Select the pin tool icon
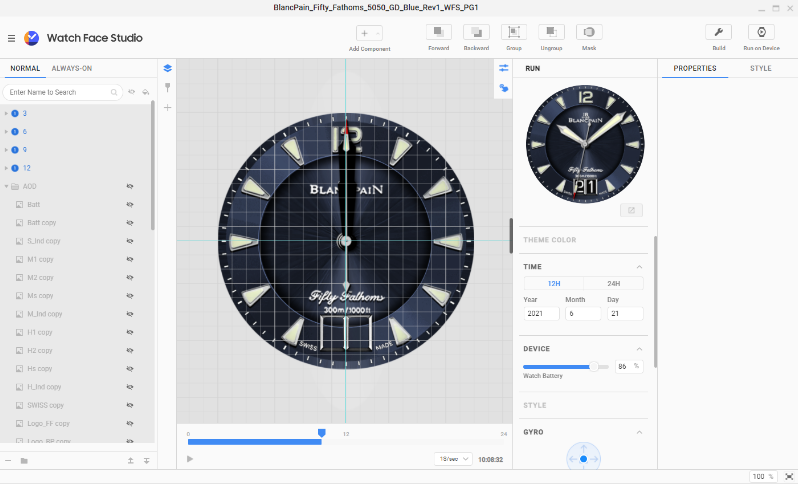The height and width of the screenshot is (484, 798). (167, 88)
